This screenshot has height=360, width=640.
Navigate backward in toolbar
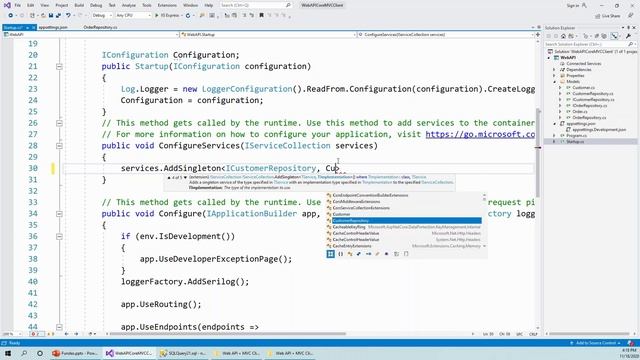pyautogui.click(x=10, y=16)
